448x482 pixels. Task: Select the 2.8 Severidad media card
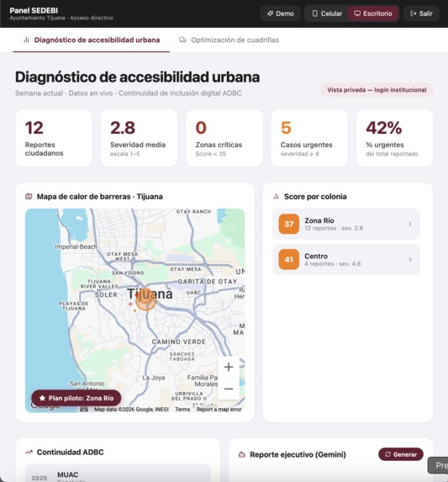pos(139,138)
